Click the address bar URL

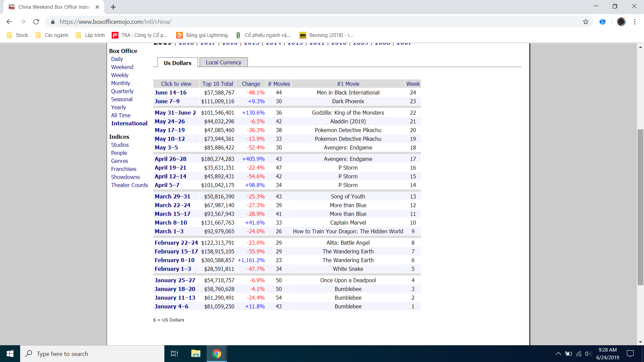[115, 22]
